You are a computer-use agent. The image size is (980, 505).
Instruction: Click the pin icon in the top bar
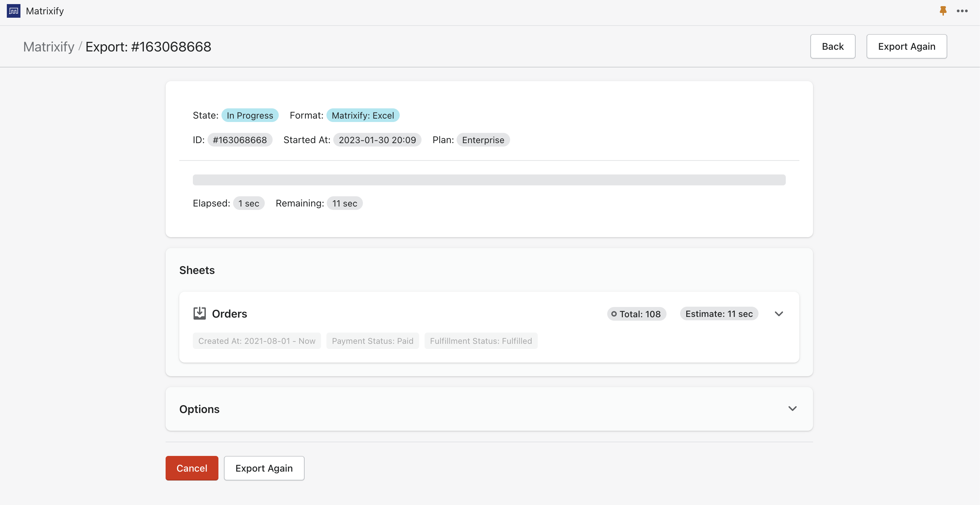pos(943,11)
